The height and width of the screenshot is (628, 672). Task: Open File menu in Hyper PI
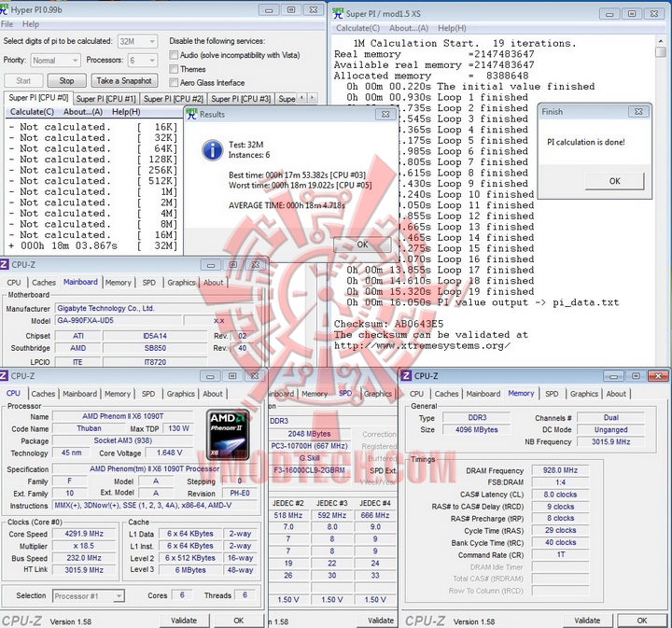pyautogui.click(x=7, y=24)
